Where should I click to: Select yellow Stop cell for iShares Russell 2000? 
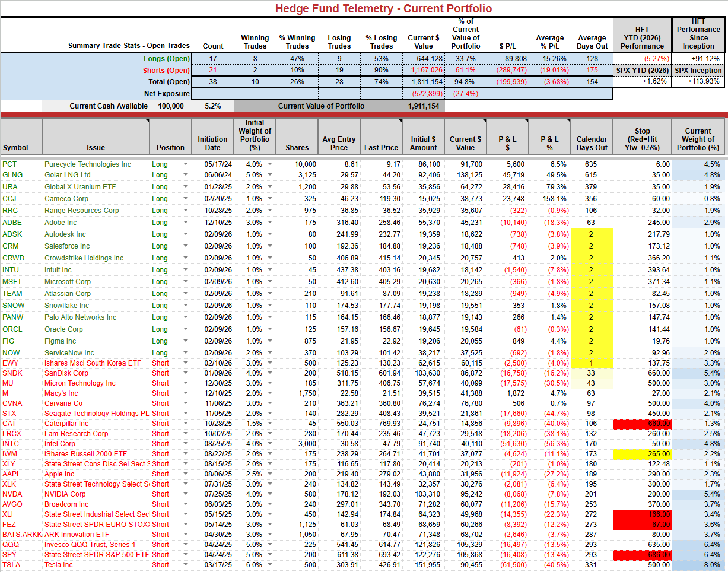pyautogui.click(x=642, y=454)
